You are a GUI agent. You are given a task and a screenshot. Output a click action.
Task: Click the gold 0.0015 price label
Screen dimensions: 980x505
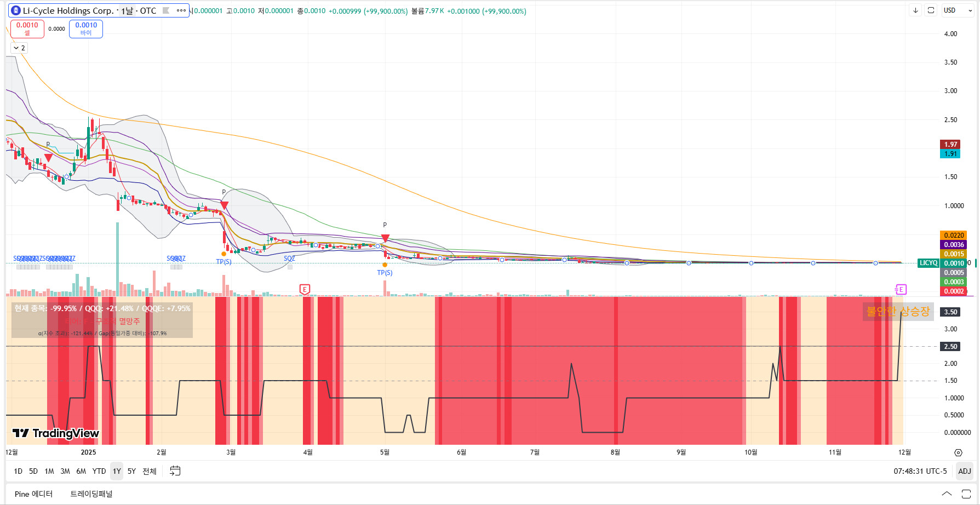tap(954, 254)
